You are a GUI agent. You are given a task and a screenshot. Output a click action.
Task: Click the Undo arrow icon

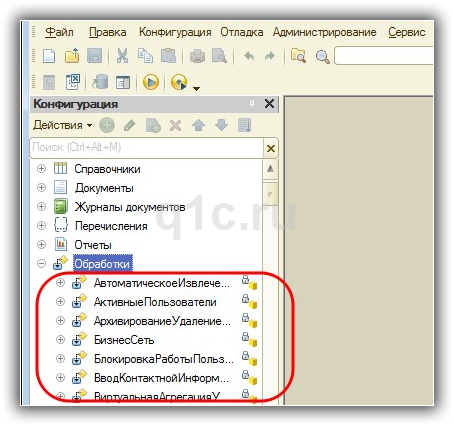249,56
